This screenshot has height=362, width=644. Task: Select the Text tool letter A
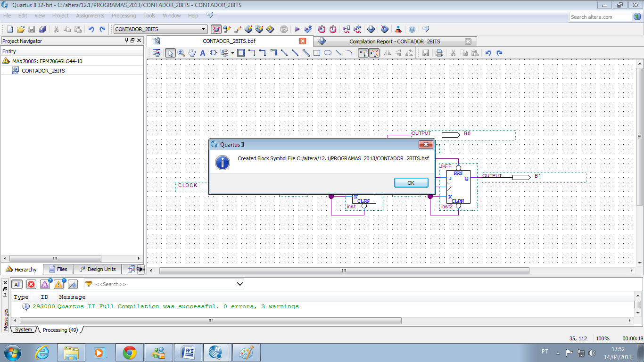(x=203, y=53)
